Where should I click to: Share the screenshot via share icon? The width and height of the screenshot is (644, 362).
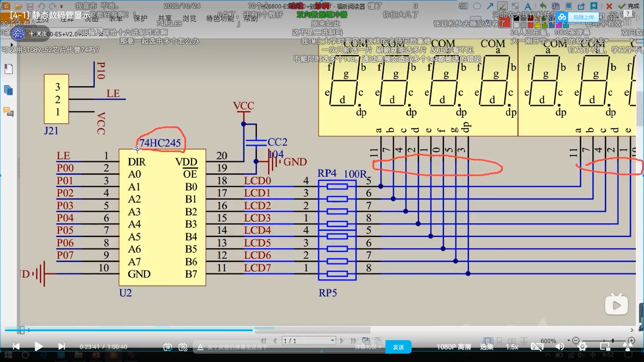pyautogui.click(x=581, y=6)
